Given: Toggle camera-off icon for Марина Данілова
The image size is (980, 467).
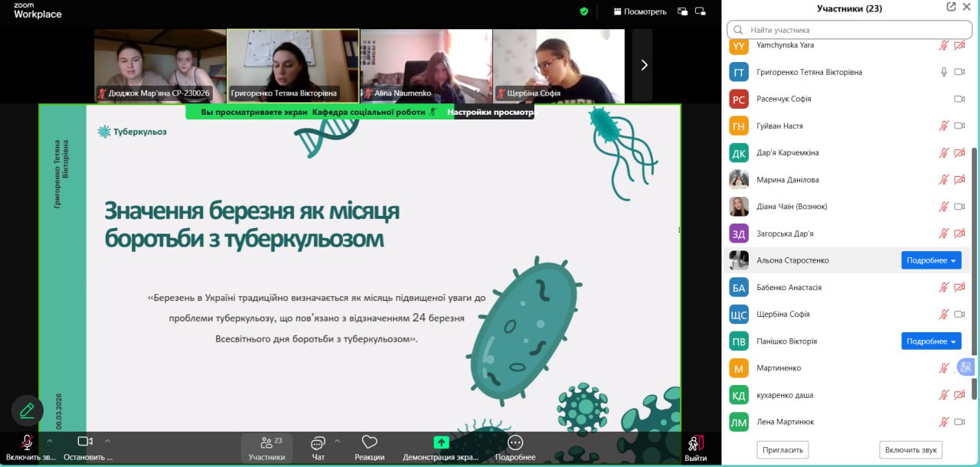Looking at the screenshot, I should pyautogui.click(x=959, y=179).
